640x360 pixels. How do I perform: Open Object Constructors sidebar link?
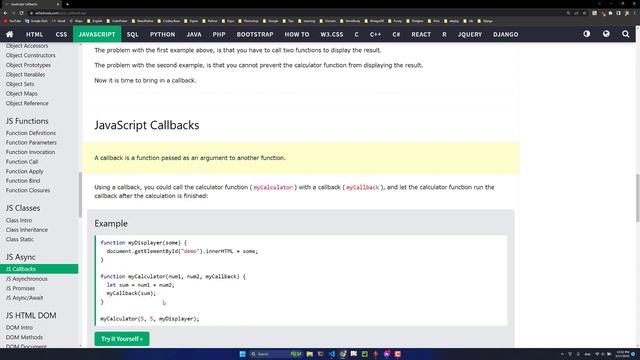tap(31, 55)
